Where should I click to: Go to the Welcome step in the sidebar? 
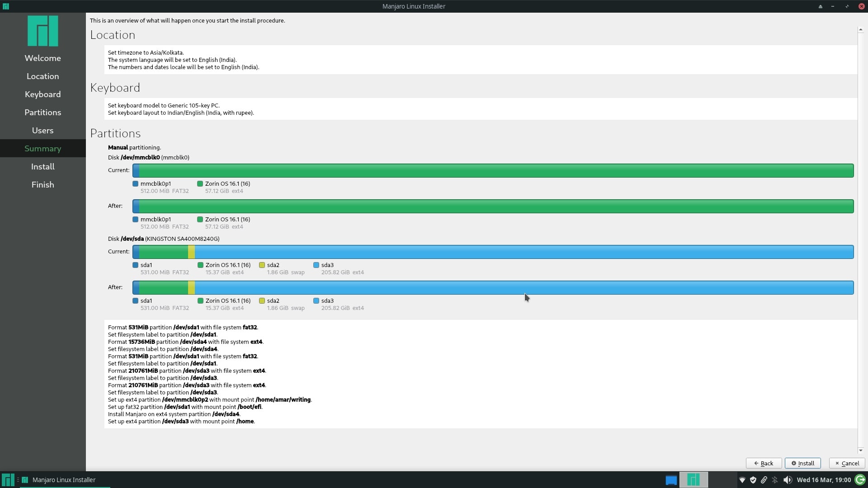43,58
